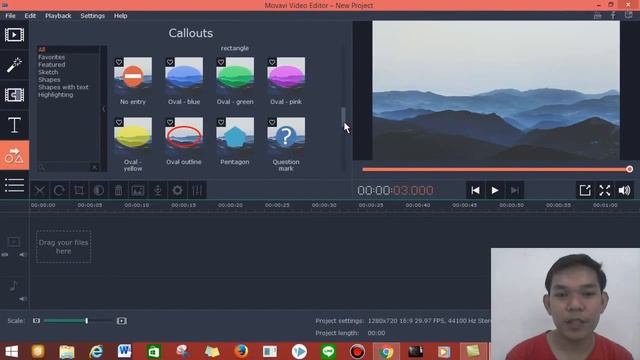Click the Rotate clip tool
The height and width of the screenshot is (360, 640).
pos(59,190)
